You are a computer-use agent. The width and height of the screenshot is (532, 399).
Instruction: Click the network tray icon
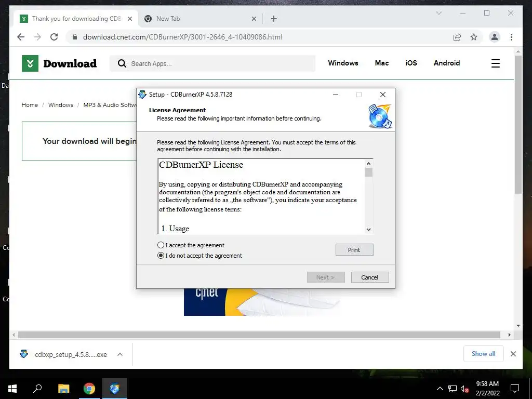point(453,389)
